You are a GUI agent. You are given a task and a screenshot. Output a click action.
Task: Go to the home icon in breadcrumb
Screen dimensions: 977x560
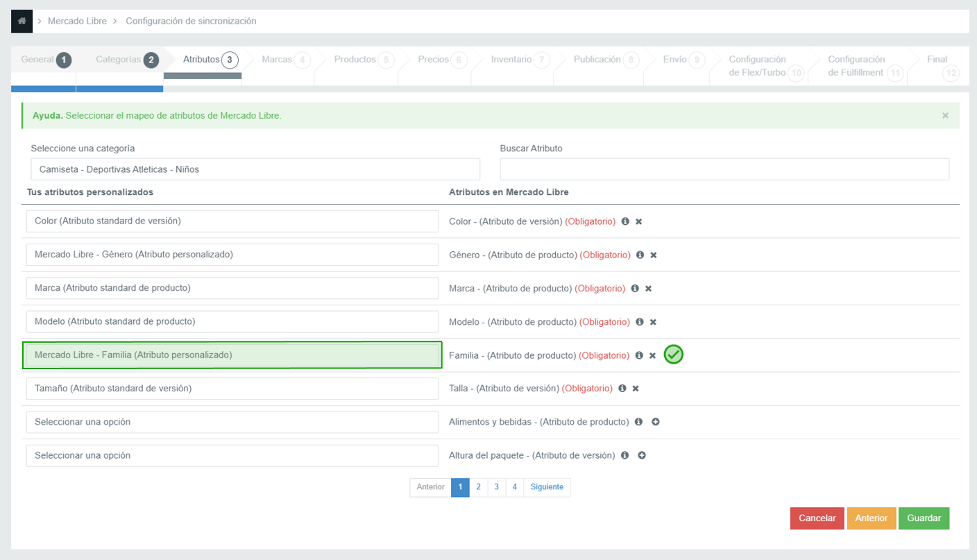coord(22,21)
